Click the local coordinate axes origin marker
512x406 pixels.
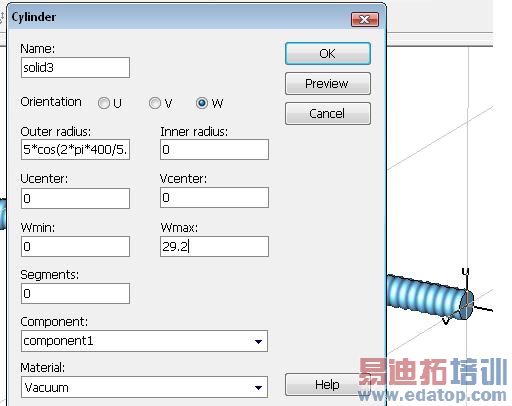468,304
